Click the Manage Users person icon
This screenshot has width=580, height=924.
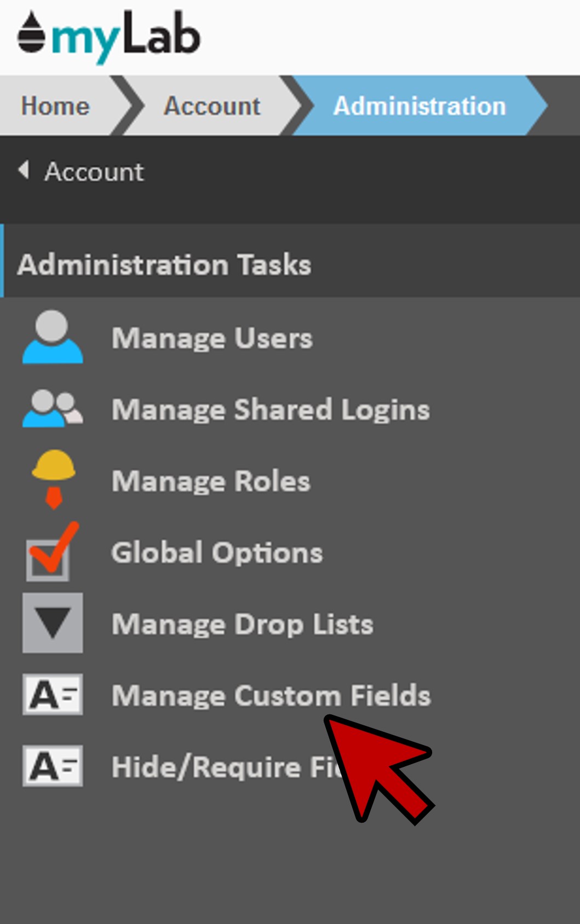click(x=53, y=337)
